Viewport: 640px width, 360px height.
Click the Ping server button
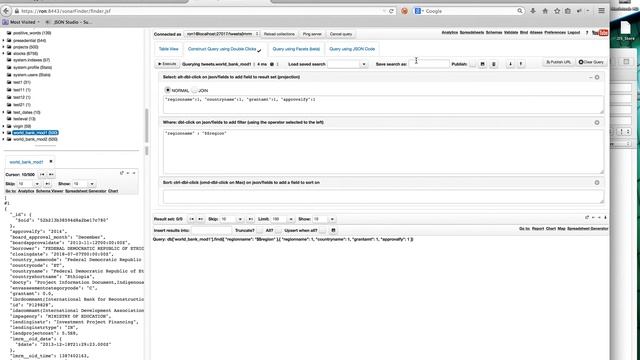312,34
